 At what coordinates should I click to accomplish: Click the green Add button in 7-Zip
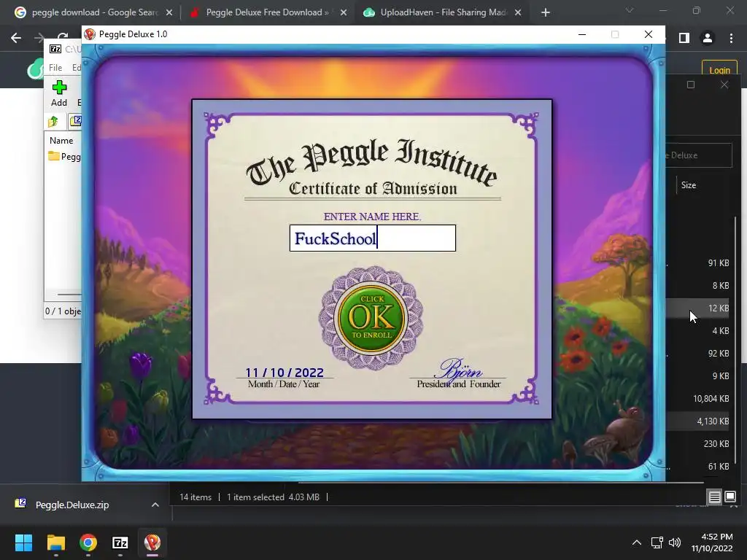click(x=59, y=93)
